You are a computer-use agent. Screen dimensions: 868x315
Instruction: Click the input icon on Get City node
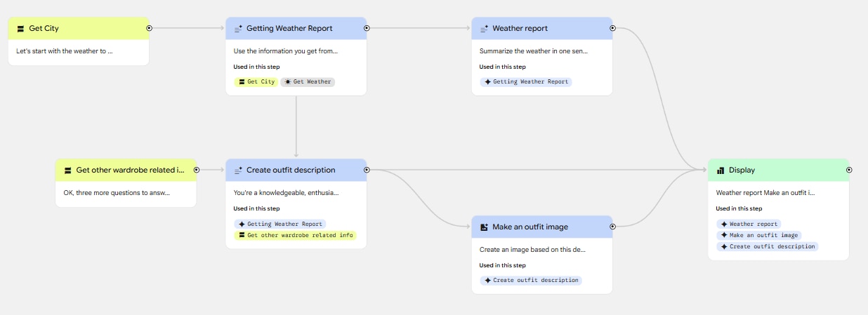coord(20,29)
